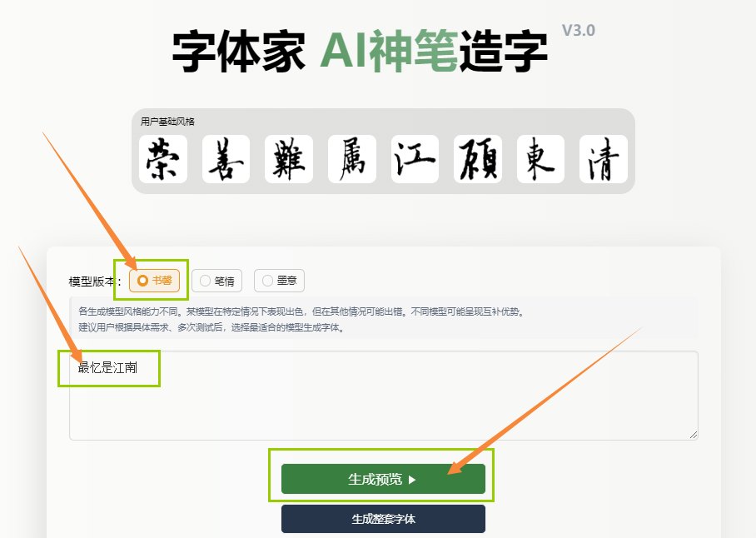
Task: Select the 书馨 model radio button
Action: pos(154,281)
